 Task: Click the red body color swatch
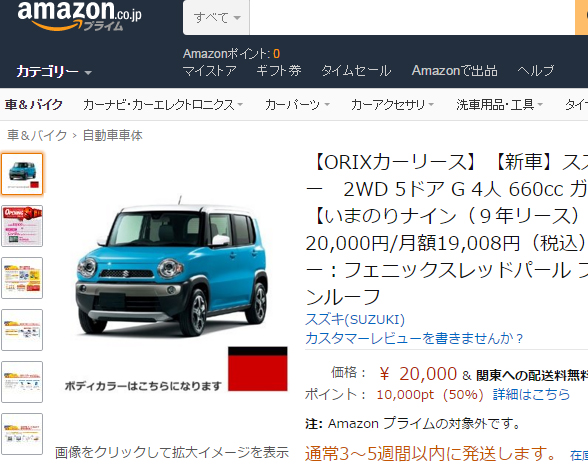[258, 369]
